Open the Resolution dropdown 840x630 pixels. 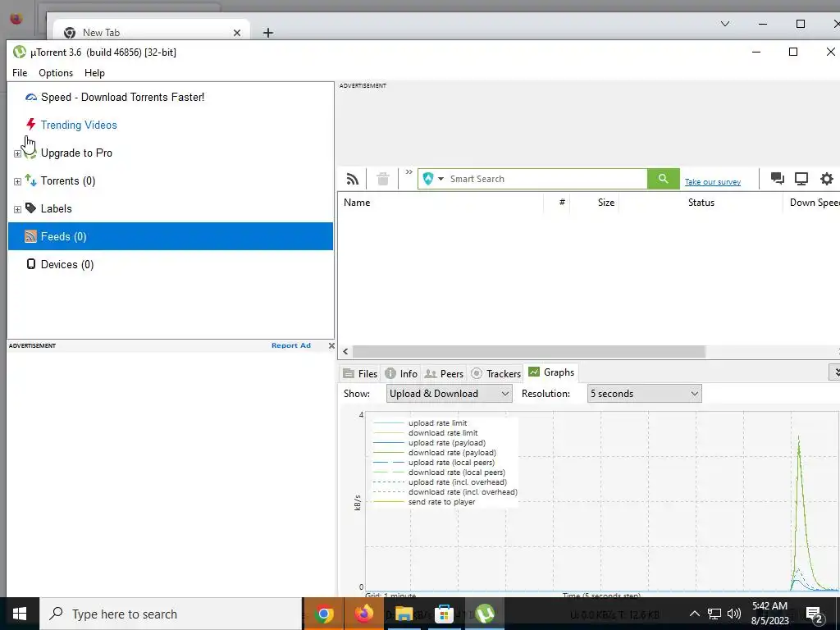tap(644, 394)
